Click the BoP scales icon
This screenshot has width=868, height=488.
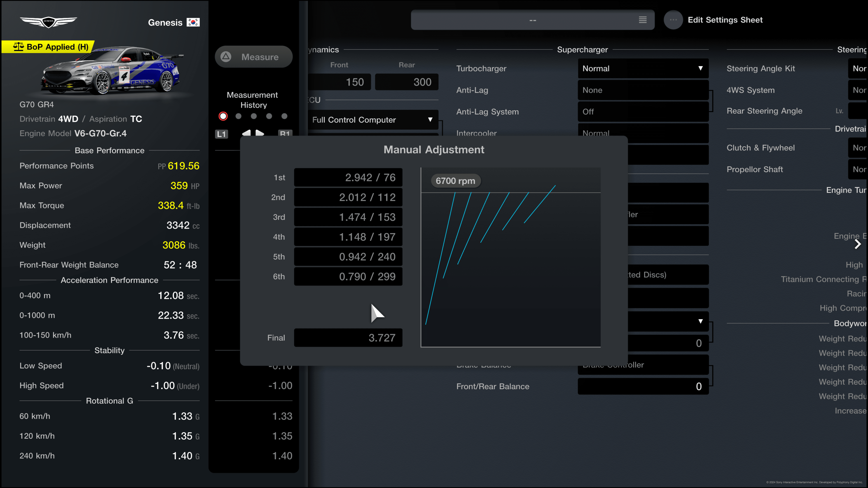[x=19, y=47]
